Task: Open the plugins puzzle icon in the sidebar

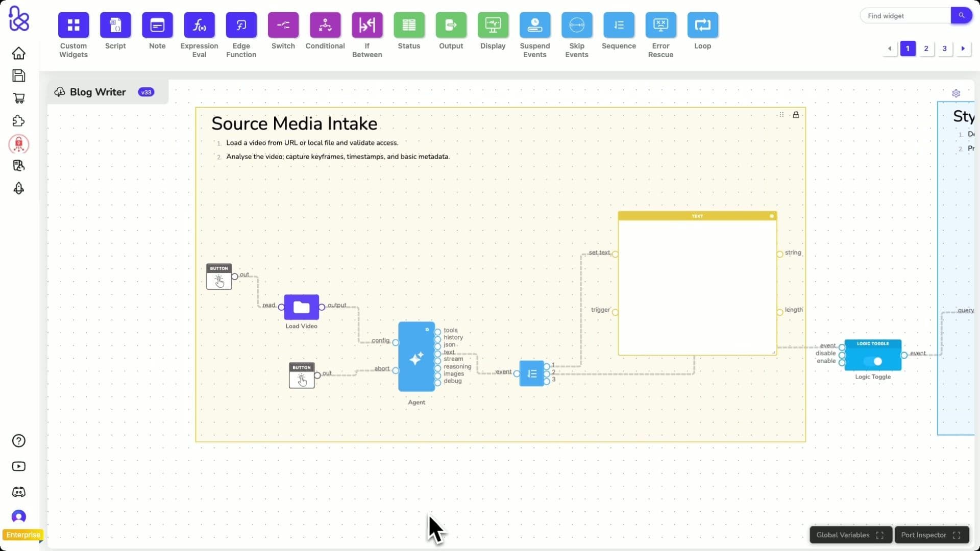Action: [x=18, y=120]
